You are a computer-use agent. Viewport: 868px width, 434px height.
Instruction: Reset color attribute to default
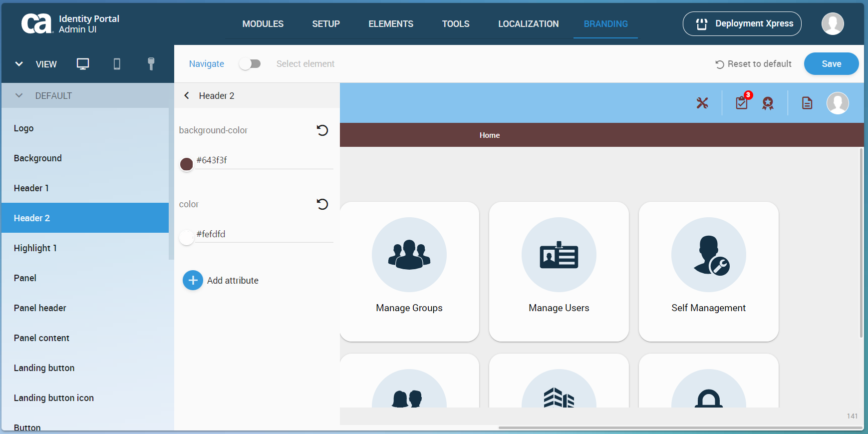coord(322,204)
